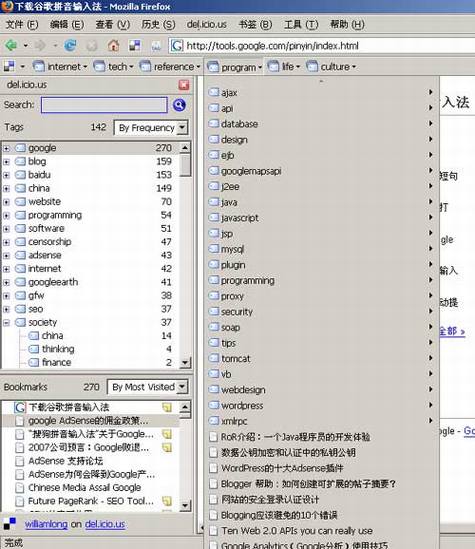
Task: Open the javascript folder in program menu
Action: coord(320,218)
